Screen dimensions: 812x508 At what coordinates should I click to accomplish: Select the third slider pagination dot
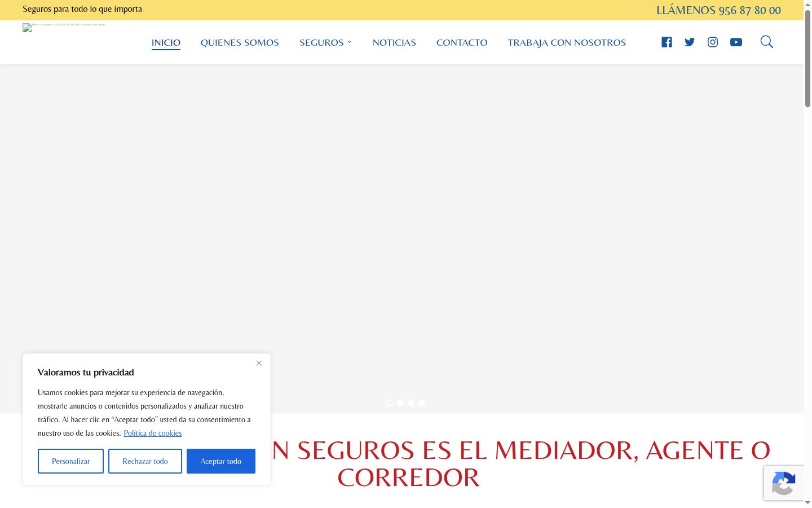pyautogui.click(x=411, y=403)
